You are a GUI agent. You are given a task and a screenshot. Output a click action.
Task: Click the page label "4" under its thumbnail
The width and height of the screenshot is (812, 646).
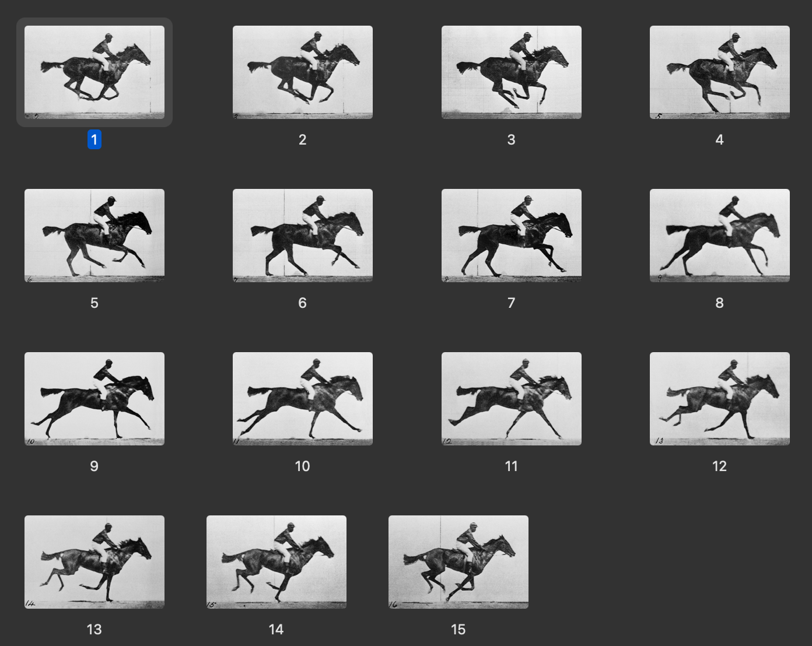coord(720,139)
